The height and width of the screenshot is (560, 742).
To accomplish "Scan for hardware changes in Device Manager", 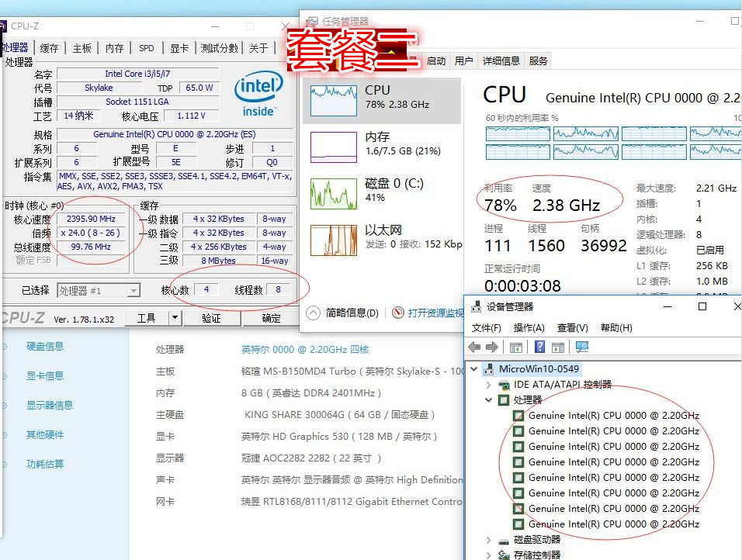I will pos(582,347).
